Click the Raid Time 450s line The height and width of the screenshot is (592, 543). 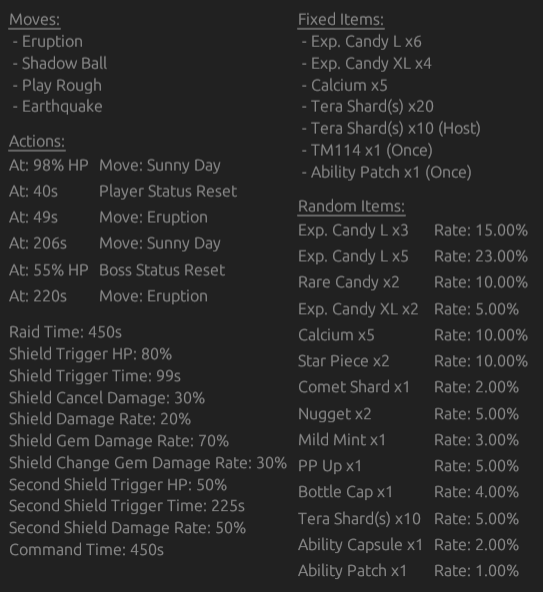65,332
